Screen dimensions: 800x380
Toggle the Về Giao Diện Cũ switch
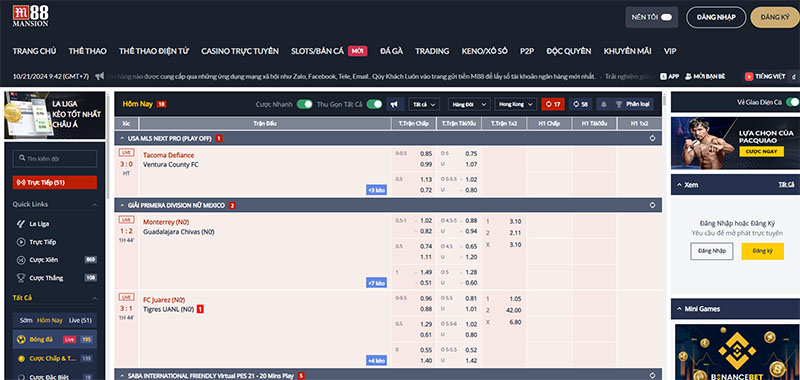click(x=792, y=102)
